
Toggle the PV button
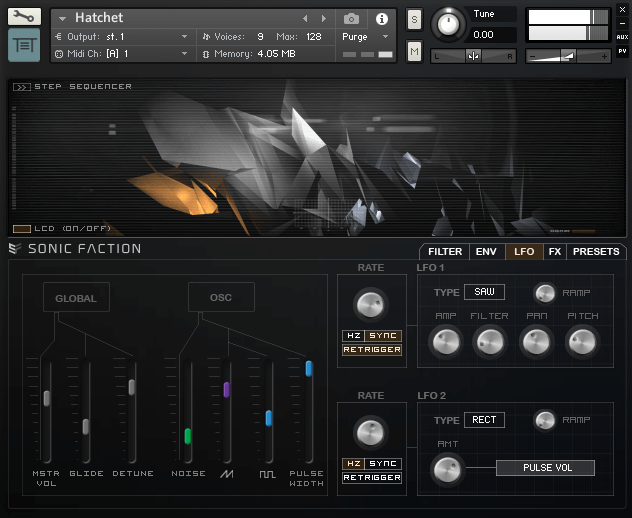tap(622, 51)
